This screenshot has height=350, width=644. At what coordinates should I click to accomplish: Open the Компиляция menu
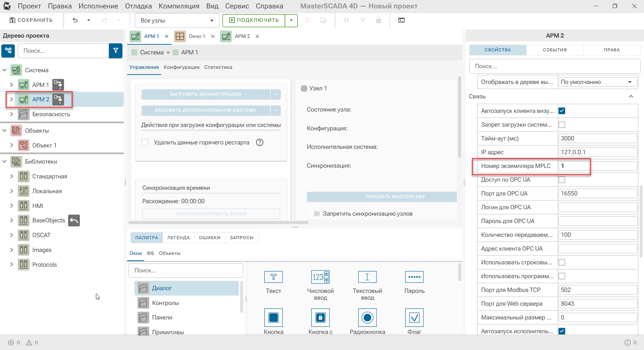point(179,6)
